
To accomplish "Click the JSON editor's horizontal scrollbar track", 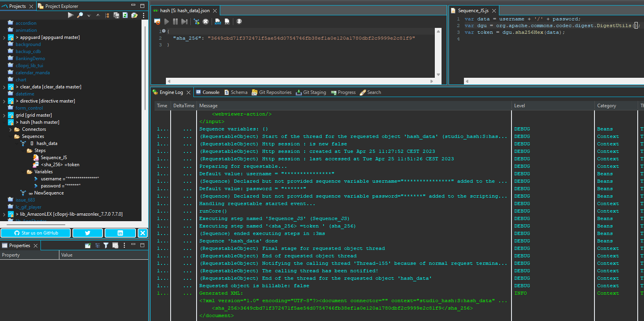I will click(x=299, y=81).
